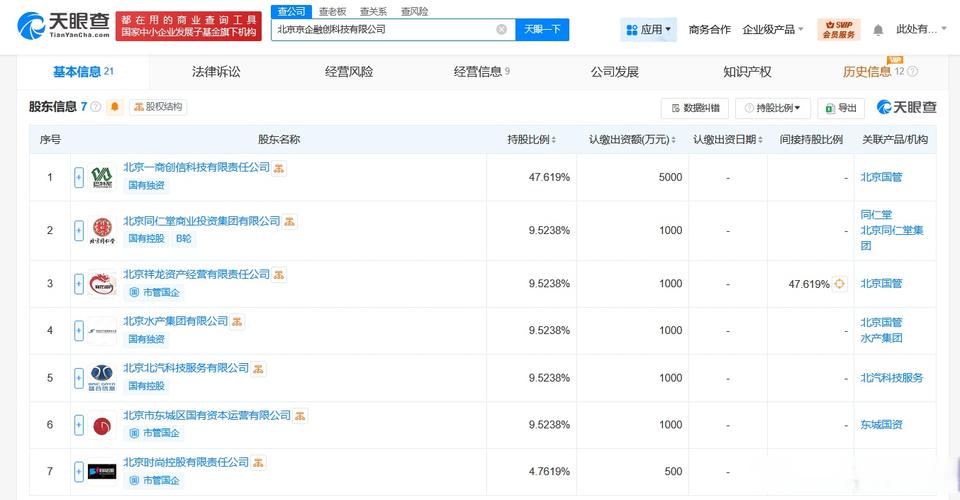This screenshot has width=960, height=500.
Task: Open equity structure icon for 北京祥龙资产经营
Action: coord(279,275)
